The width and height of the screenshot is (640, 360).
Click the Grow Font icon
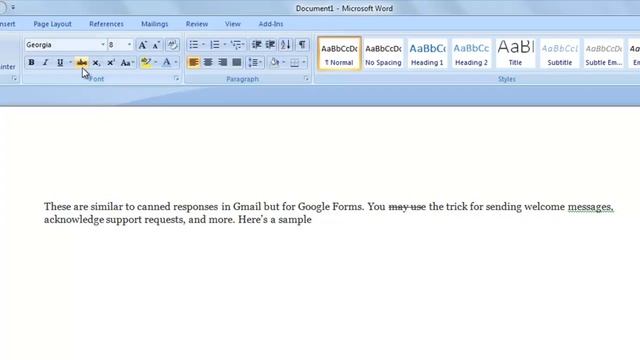[142, 45]
